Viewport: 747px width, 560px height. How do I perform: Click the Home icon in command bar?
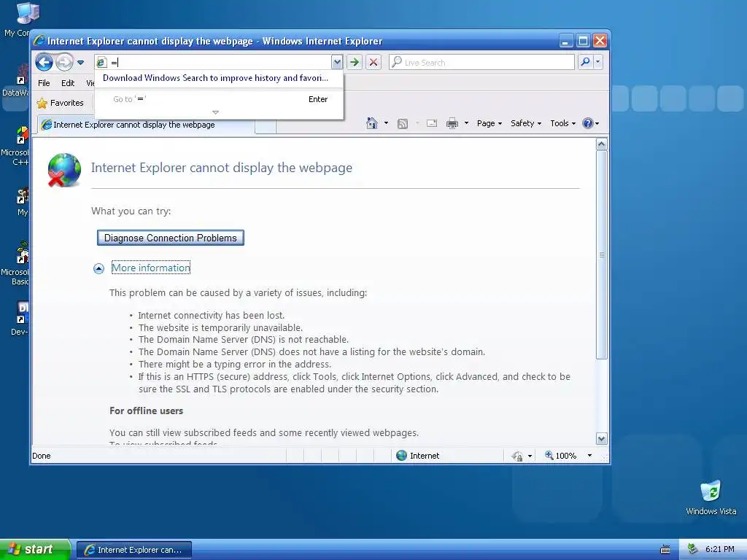click(371, 123)
